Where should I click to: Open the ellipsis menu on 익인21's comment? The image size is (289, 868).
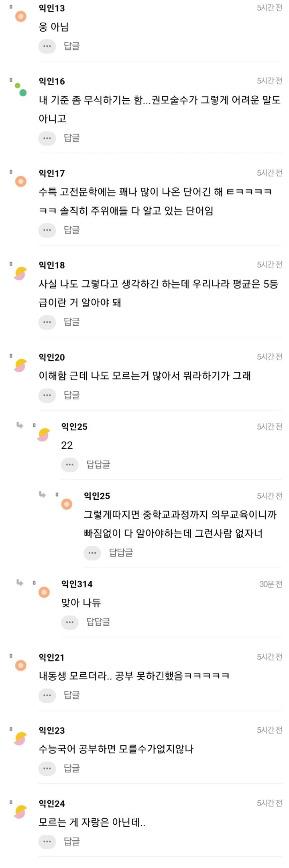pyautogui.click(x=47, y=694)
